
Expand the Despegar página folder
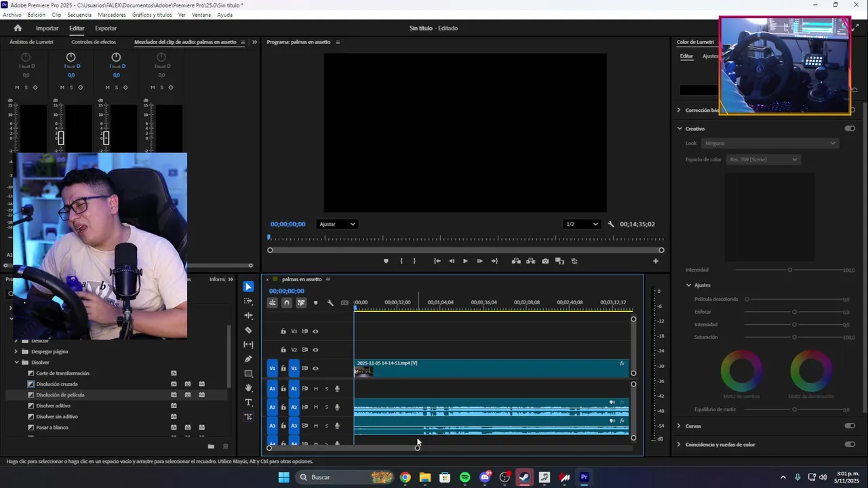(x=16, y=352)
